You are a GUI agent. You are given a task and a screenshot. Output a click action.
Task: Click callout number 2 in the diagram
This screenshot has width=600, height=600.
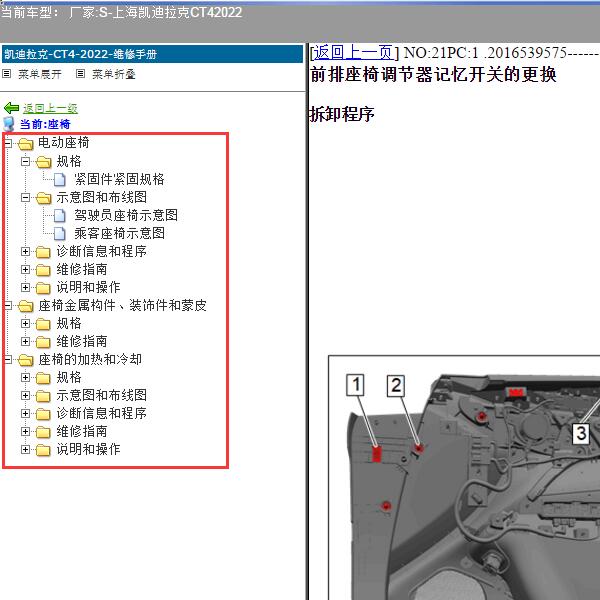click(396, 385)
